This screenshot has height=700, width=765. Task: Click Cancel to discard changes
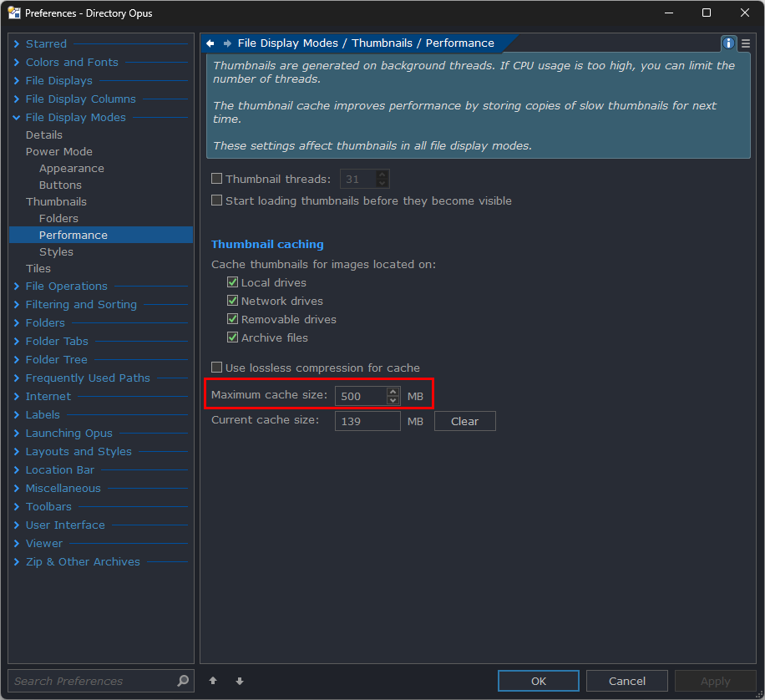pyautogui.click(x=627, y=681)
